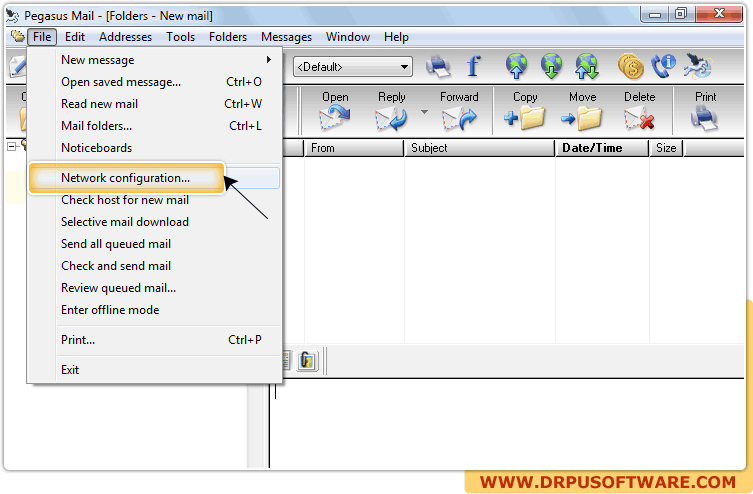
Task: Click the Reply envelope icon
Action: pyautogui.click(x=392, y=118)
